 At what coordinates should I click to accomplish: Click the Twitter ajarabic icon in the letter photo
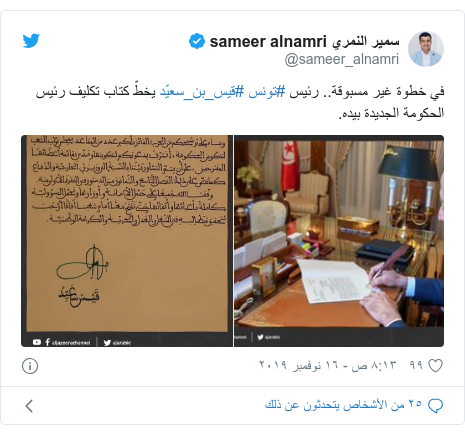(107, 342)
